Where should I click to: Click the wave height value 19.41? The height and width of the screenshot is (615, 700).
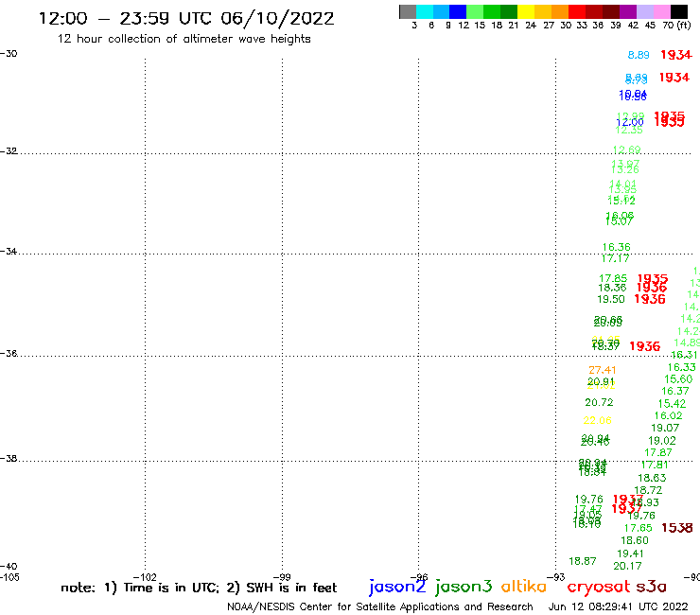(x=630, y=553)
